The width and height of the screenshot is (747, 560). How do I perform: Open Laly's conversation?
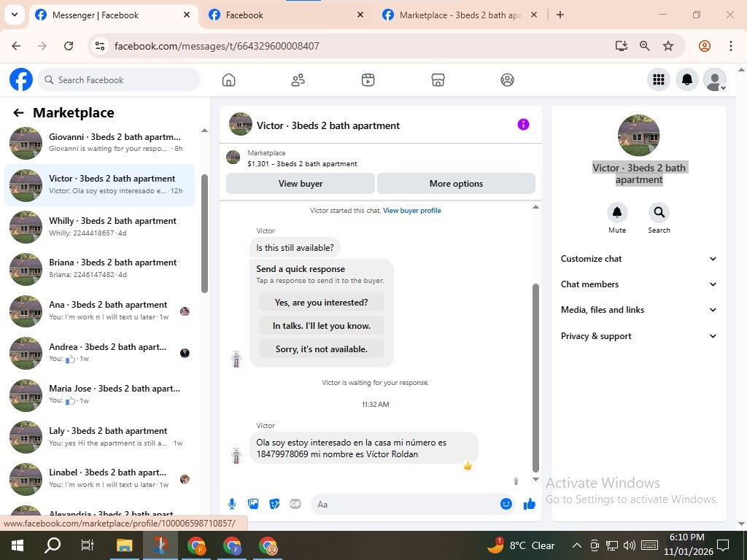click(x=99, y=437)
